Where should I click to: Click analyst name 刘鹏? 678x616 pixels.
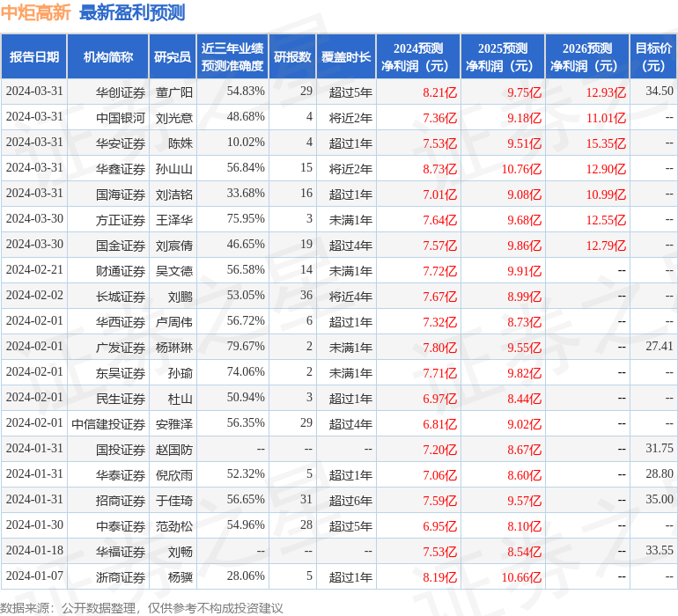pos(181,296)
